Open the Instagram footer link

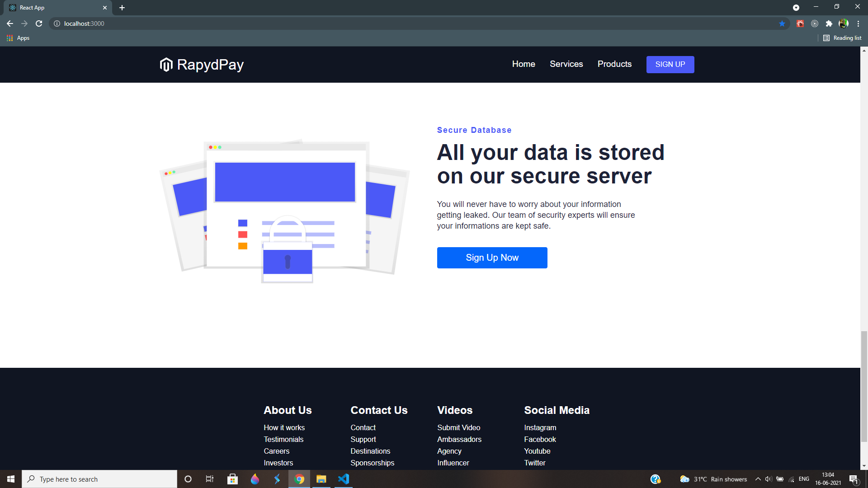(540, 427)
